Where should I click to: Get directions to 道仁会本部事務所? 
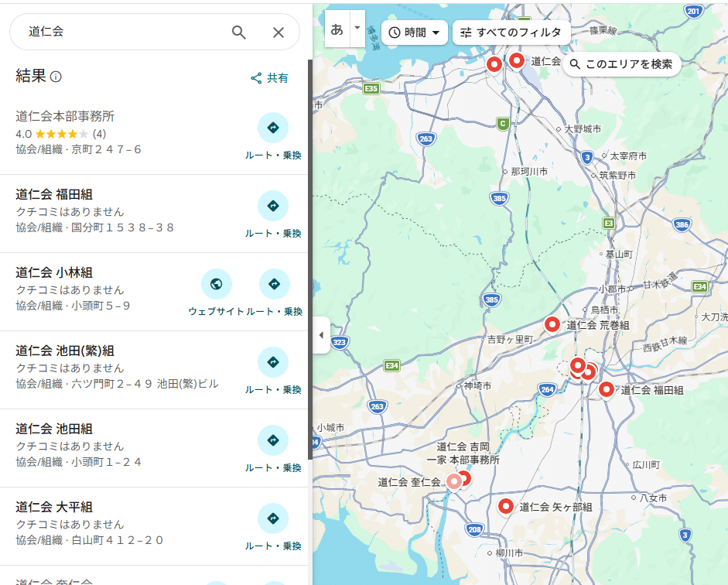pyautogui.click(x=273, y=128)
